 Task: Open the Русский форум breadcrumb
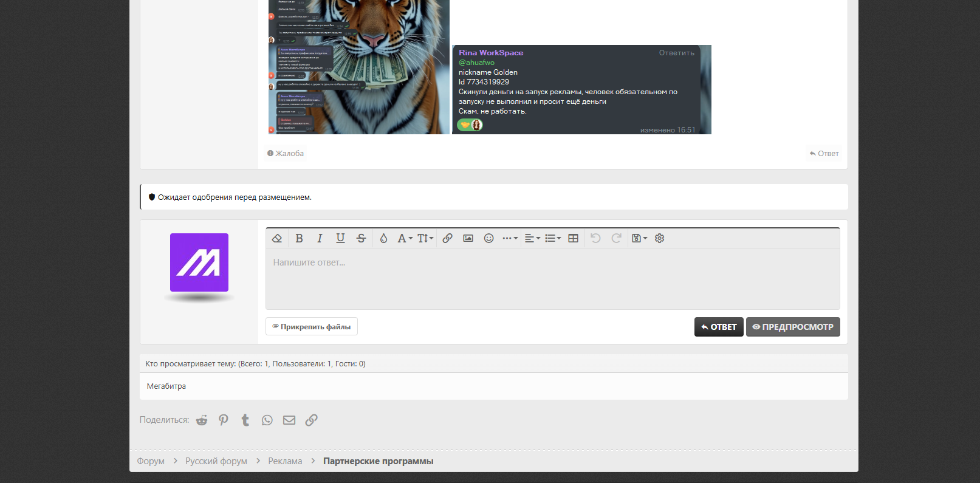click(x=216, y=461)
